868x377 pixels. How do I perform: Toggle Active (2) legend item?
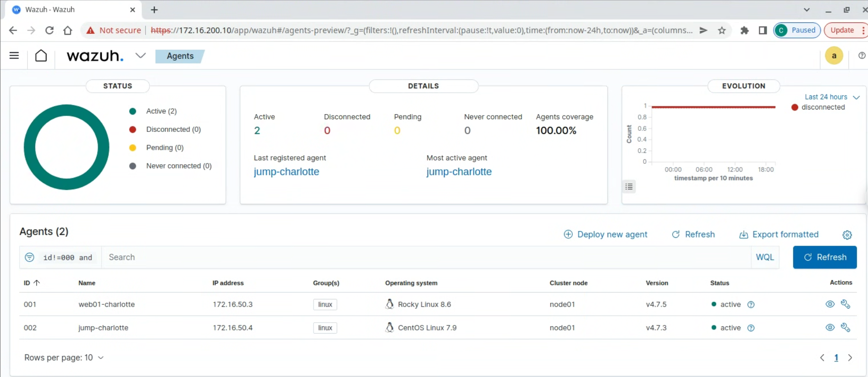click(153, 111)
